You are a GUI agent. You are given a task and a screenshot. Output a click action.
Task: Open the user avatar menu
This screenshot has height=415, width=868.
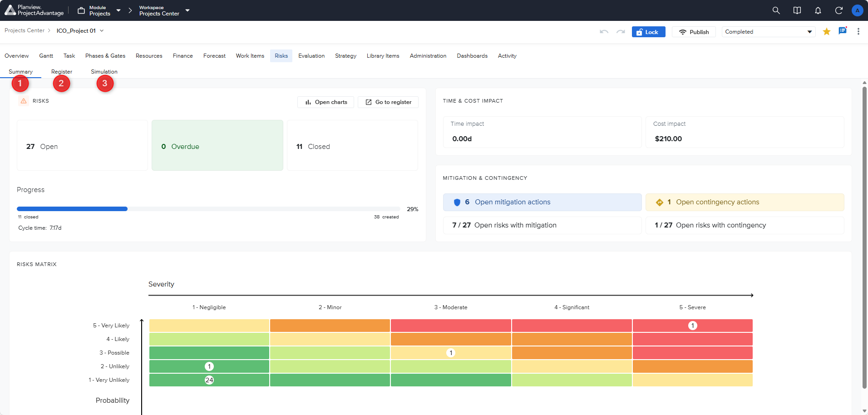857,10
